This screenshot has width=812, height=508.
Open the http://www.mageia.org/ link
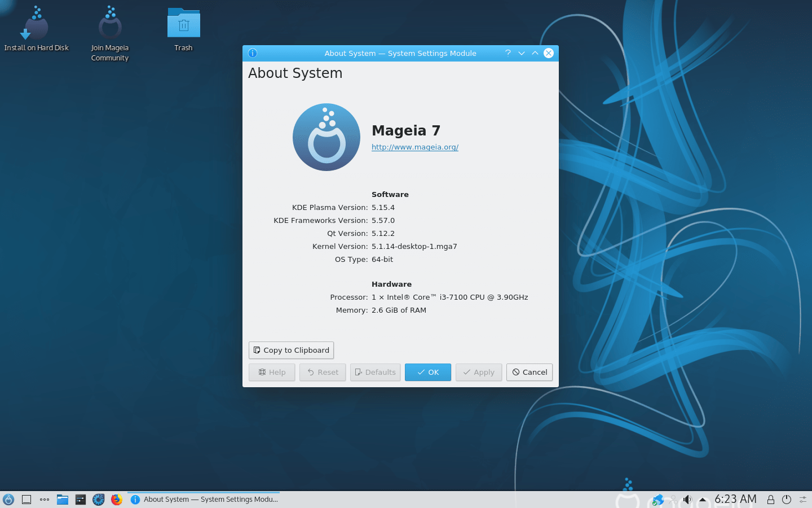pyautogui.click(x=415, y=147)
